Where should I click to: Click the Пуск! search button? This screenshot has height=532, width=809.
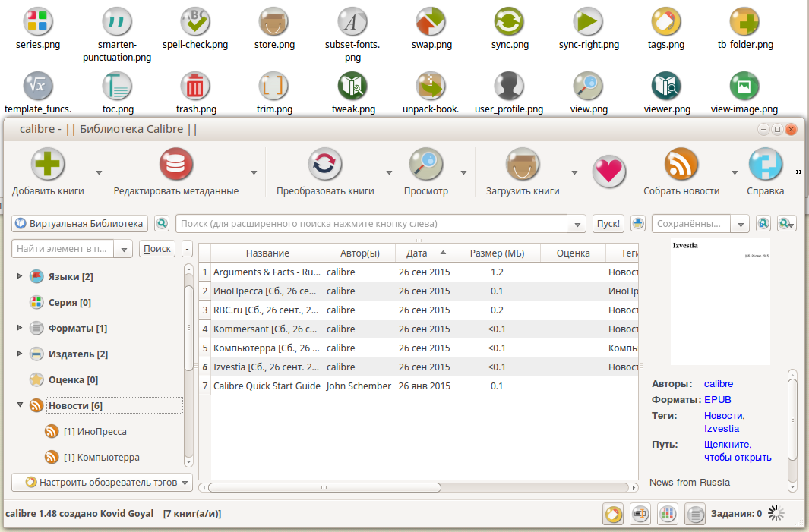click(x=608, y=224)
